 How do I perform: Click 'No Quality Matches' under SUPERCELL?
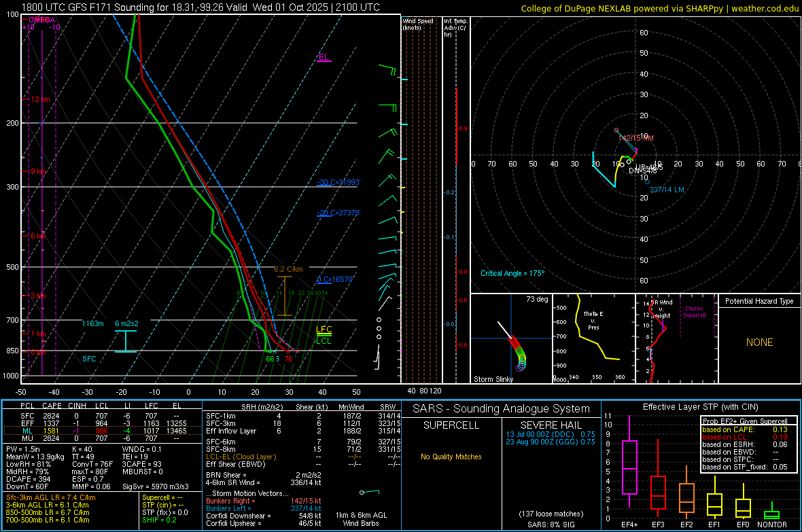pyautogui.click(x=451, y=457)
